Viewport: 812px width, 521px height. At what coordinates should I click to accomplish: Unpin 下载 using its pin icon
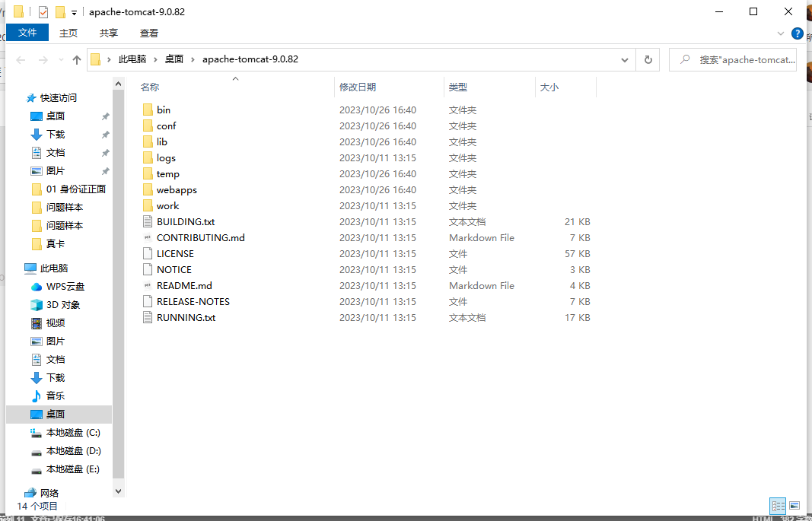pyautogui.click(x=105, y=135)
